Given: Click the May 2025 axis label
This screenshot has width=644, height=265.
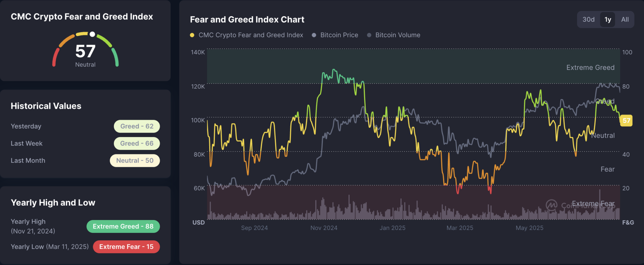Looking at the screenshot, I should pyautogui.click(x=530, y=228).
